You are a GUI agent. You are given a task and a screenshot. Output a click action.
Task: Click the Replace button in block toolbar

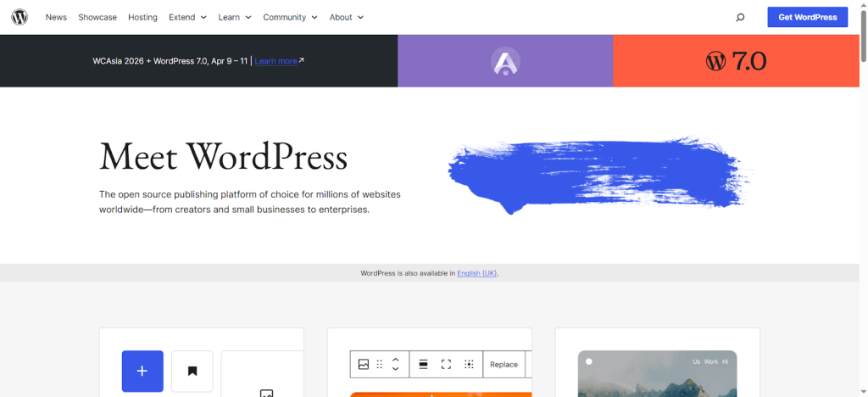pos(504,364)
